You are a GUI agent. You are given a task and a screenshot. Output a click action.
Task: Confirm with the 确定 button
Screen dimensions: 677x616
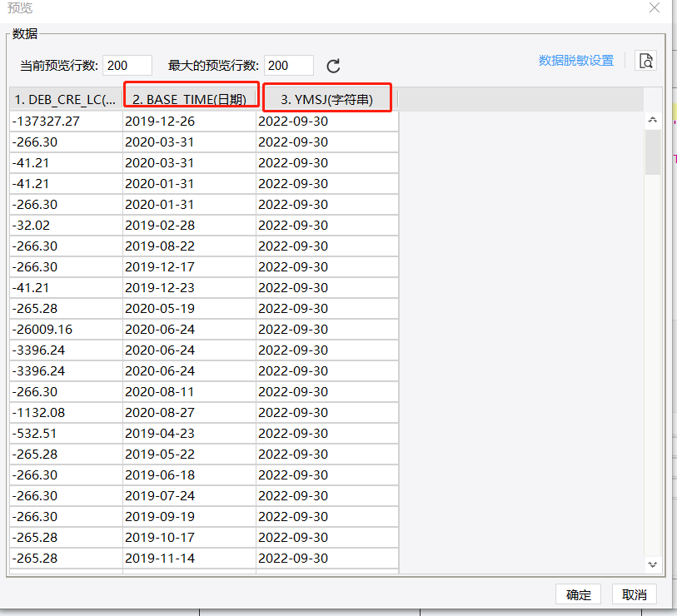coord(578,594)
